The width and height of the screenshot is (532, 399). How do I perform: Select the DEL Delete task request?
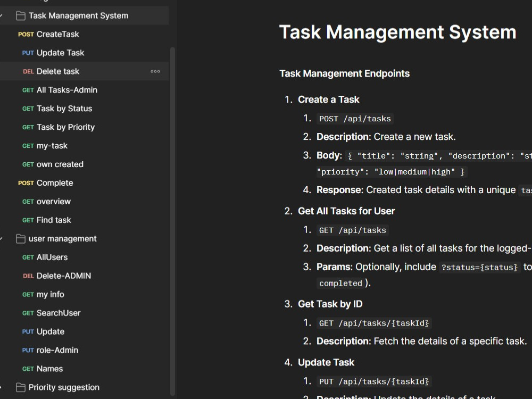pos(84,71)
